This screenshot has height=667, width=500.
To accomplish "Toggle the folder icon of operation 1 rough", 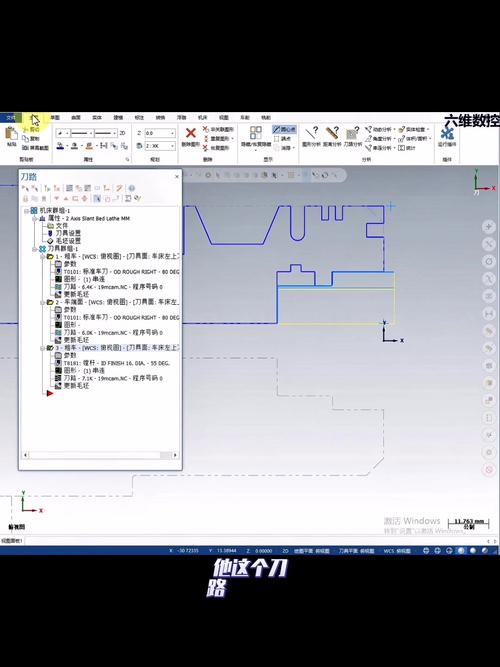I will coord(50,257).
